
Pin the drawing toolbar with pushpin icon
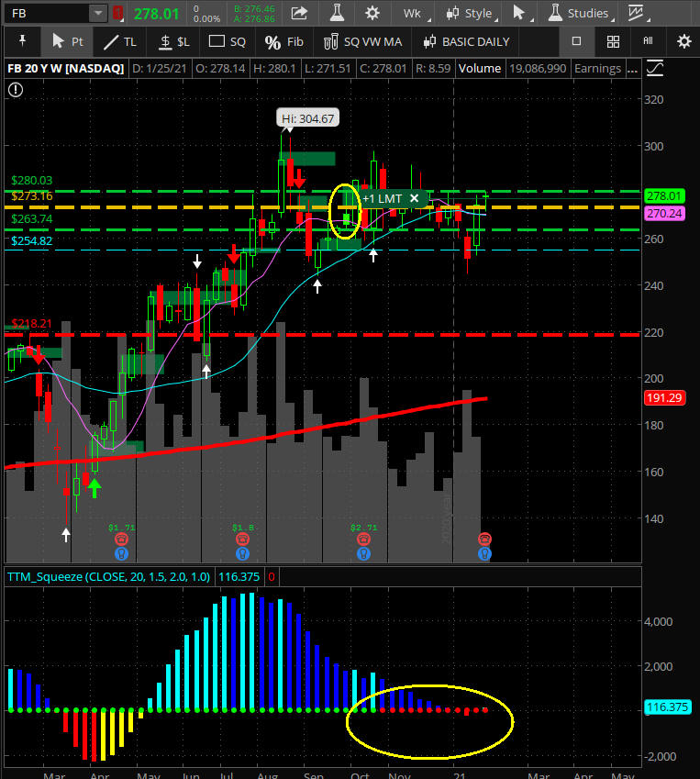click(22, 41)
